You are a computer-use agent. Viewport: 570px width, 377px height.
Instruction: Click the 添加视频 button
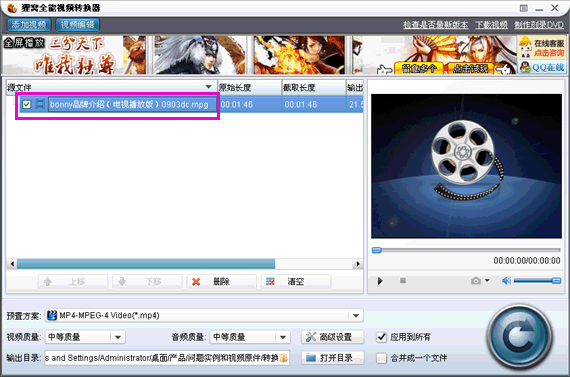29,25
